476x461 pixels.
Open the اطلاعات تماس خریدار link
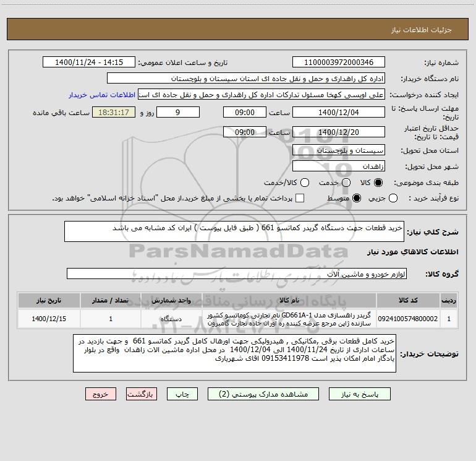[102, 95]
